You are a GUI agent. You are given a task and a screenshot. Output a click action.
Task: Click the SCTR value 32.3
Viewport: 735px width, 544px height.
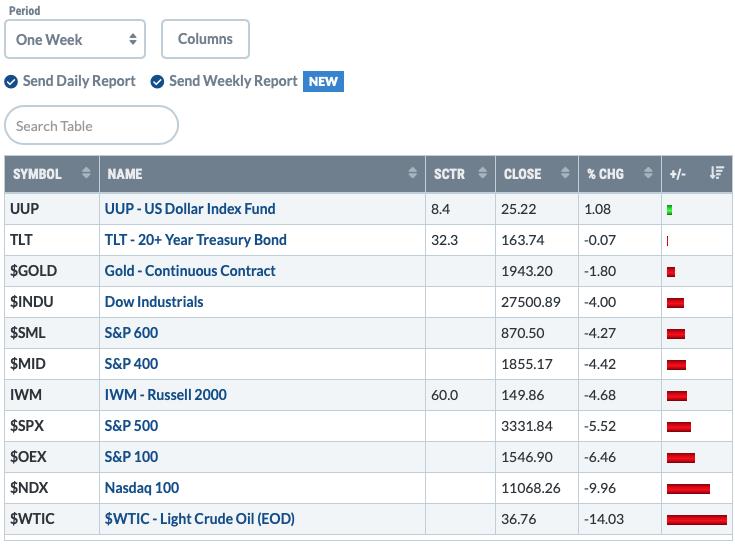tap(444, 240)
